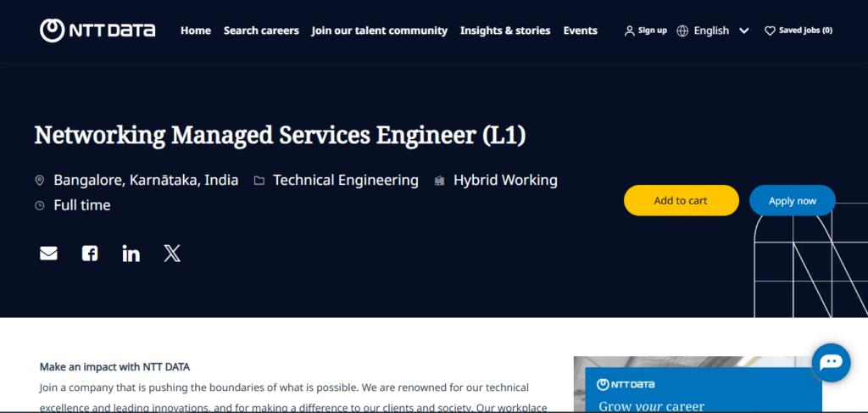Image resolution: width=868 pixels, height=413 pixels.
Task: Click Hybrid Working text
Action: (x=505, y=180)
